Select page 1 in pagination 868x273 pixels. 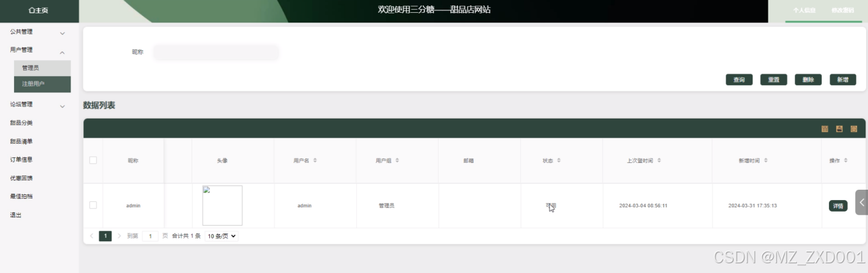(105, 236)
